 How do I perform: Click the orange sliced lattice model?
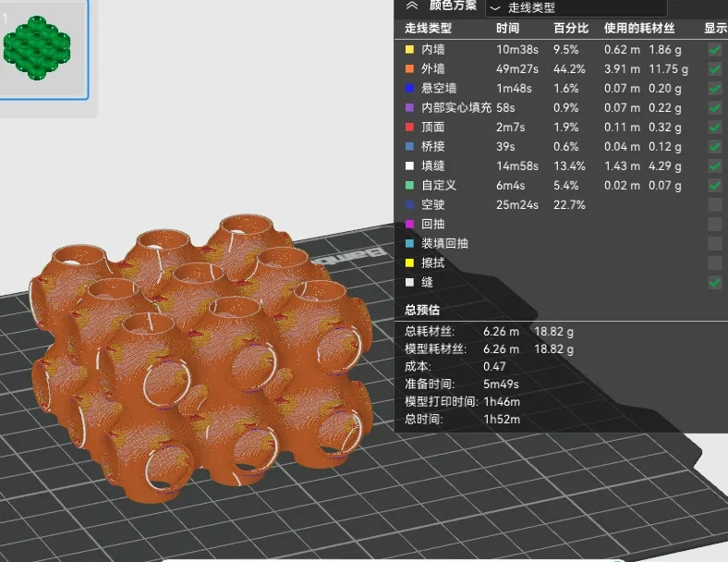point(200,358)
